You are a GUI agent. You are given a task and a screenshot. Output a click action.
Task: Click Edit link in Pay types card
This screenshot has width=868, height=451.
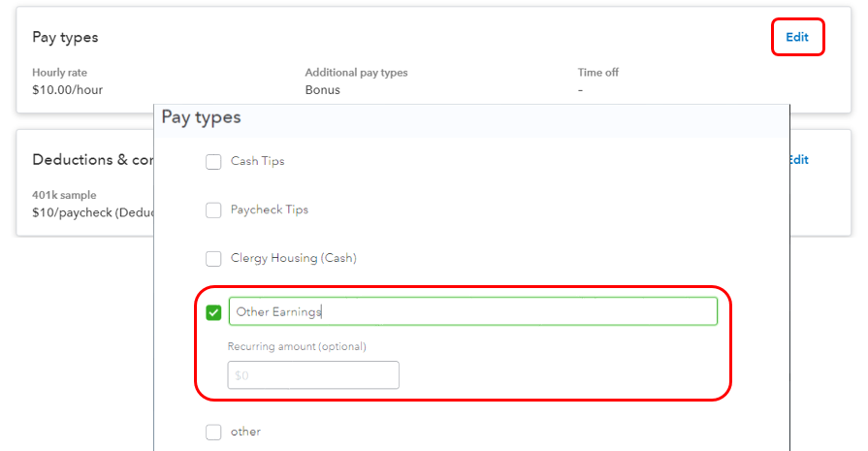(797, 37)
